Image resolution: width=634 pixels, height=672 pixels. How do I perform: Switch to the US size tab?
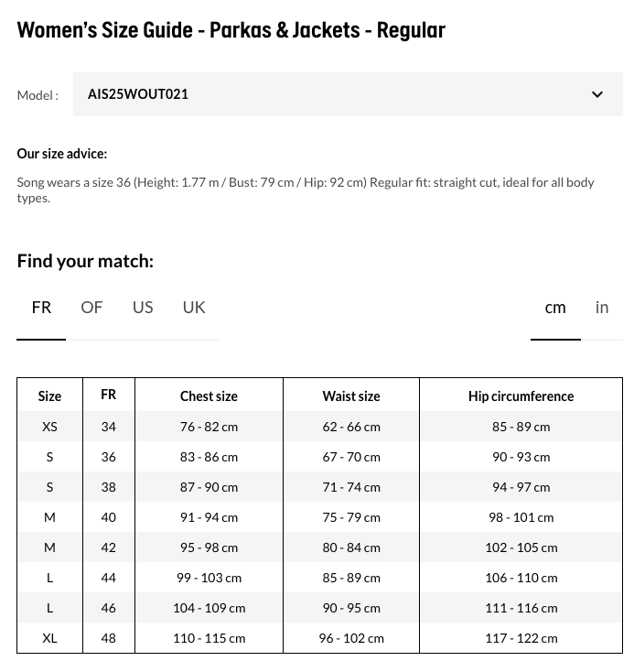(143, 308)
